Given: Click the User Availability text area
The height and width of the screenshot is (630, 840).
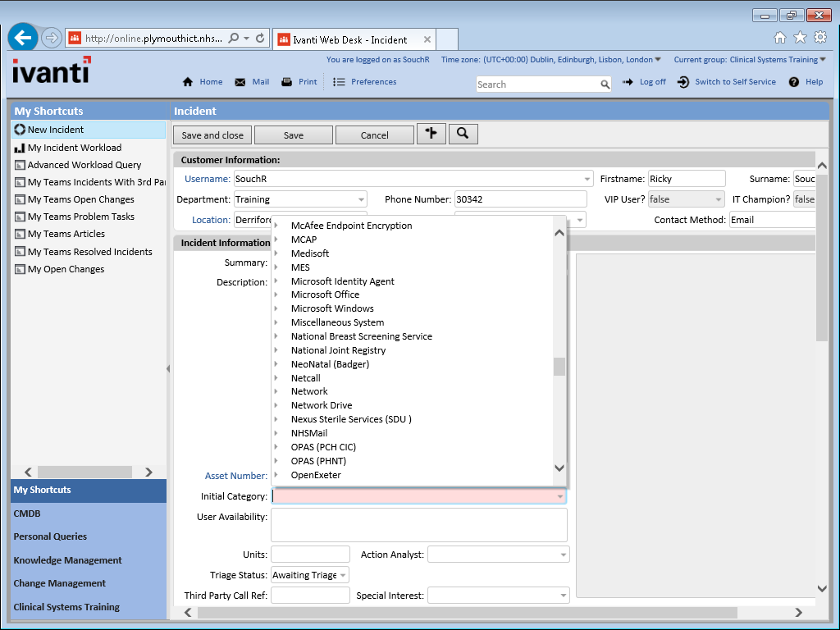Looking at the screenshot, I should pyautogui.click(x=419, y=525).
